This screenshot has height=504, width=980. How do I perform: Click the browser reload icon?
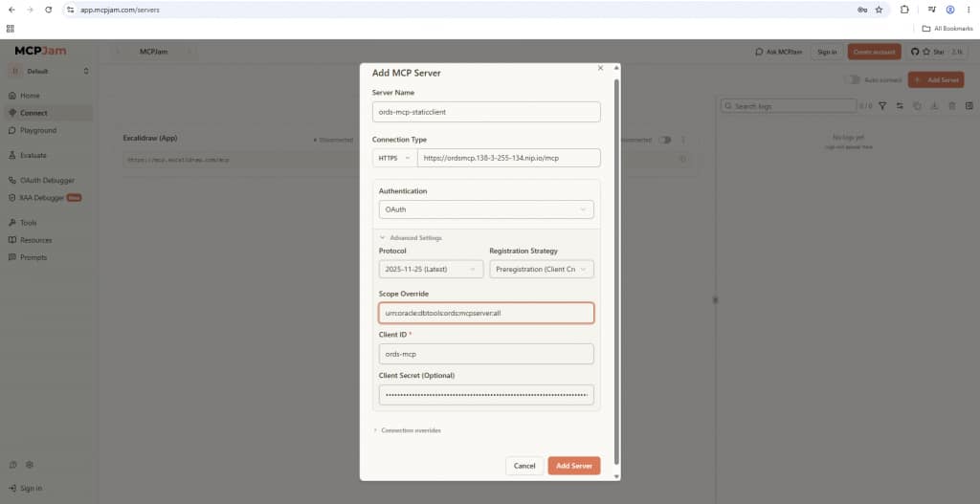(48, 10)
